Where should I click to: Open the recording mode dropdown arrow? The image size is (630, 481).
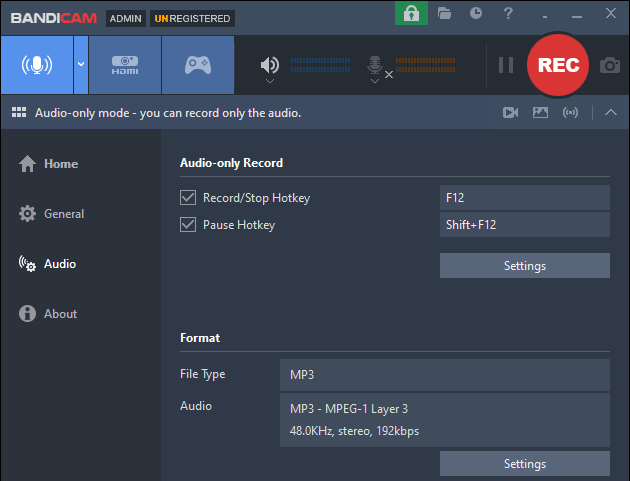click(x=81, y=65)
